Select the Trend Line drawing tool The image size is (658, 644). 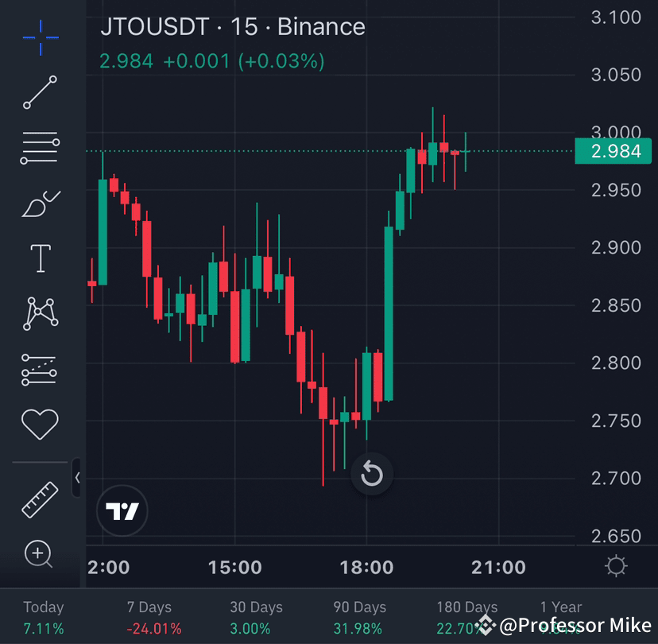coord(38,93)
